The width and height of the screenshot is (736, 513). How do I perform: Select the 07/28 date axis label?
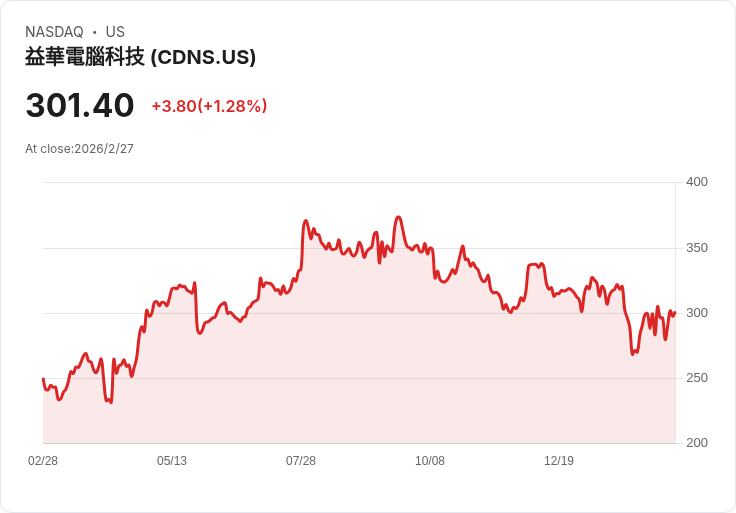(301, 461)
